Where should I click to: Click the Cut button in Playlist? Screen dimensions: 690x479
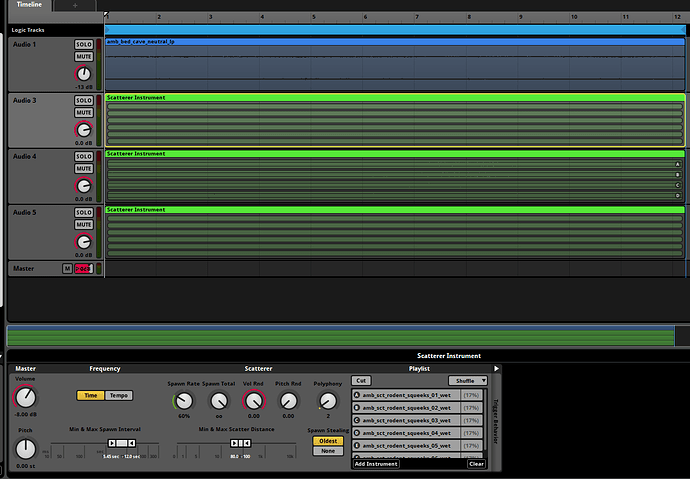click(361, 380)
